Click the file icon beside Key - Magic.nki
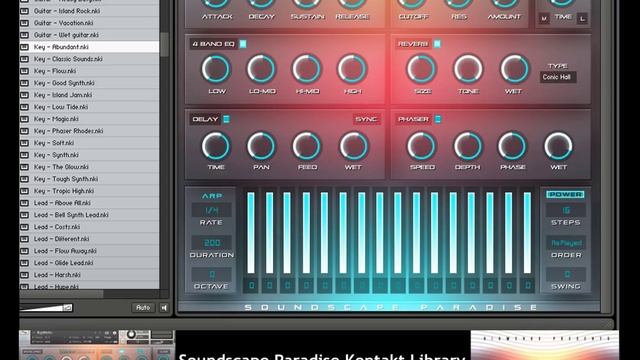The width and height of the screenshot is (640, 360). [24, 119]
